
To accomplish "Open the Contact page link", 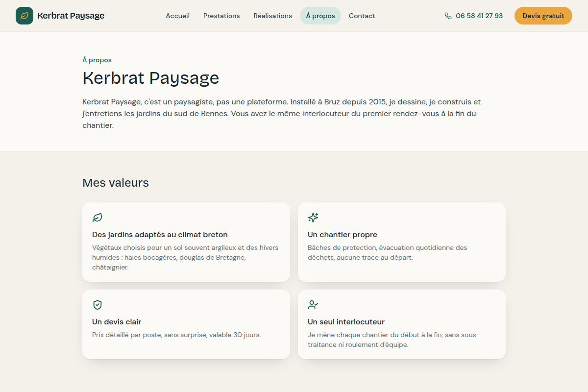I will click(362, 16).
